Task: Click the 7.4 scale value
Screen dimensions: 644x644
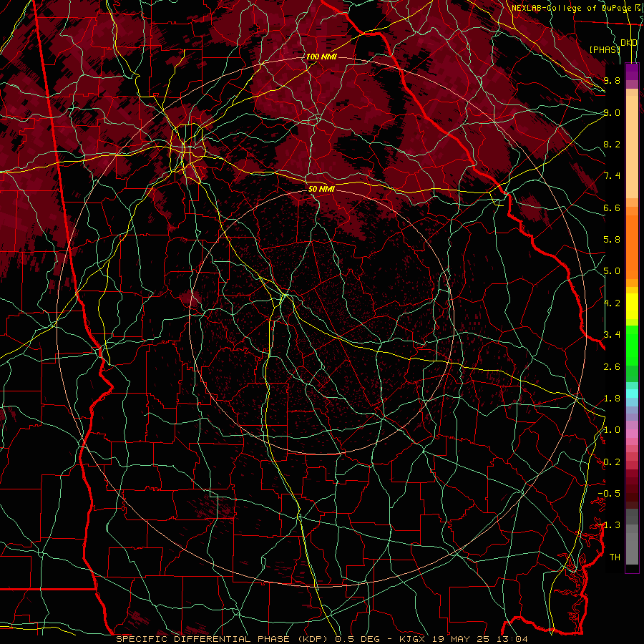Action: pos(612,176)
